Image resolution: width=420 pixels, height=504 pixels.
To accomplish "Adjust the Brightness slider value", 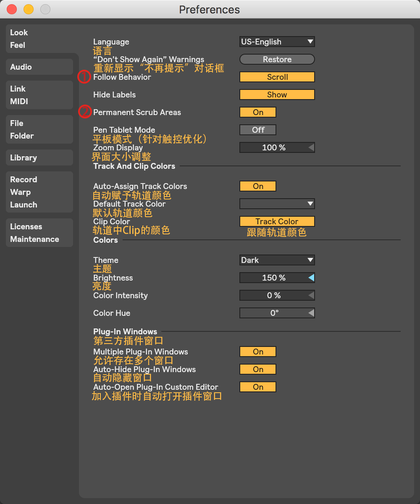I will click(x=277, y=278).
